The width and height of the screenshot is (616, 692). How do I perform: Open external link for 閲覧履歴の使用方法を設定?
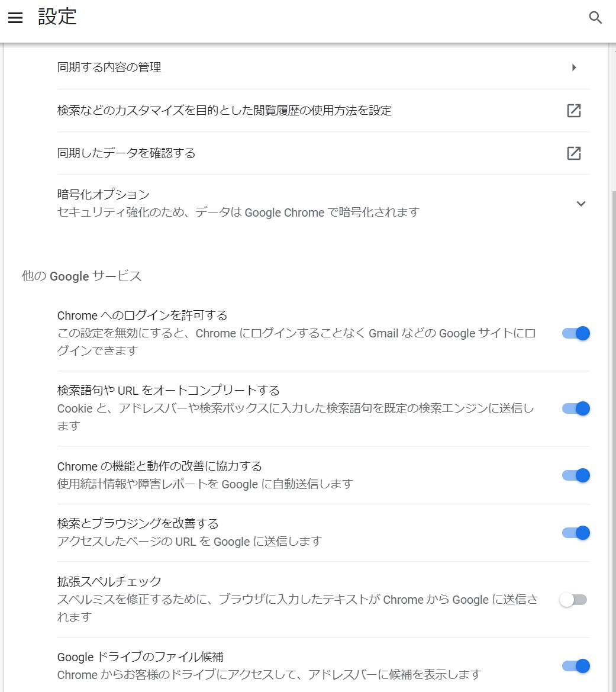[x=573, y=110]
